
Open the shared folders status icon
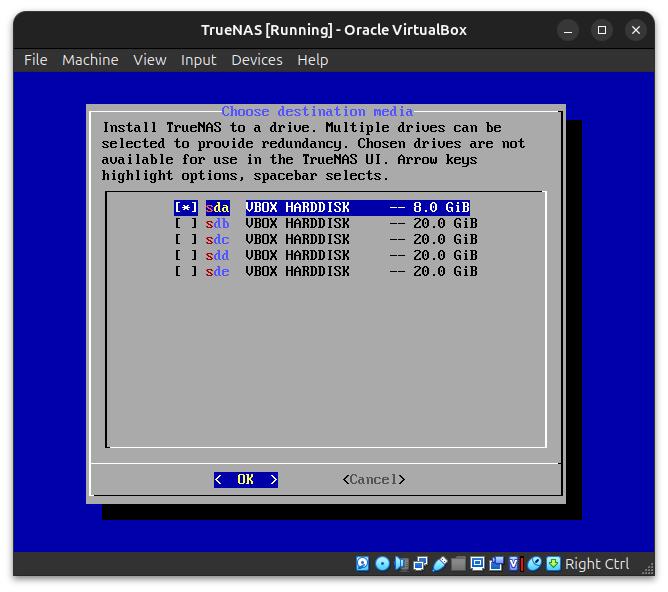point(458,564)
